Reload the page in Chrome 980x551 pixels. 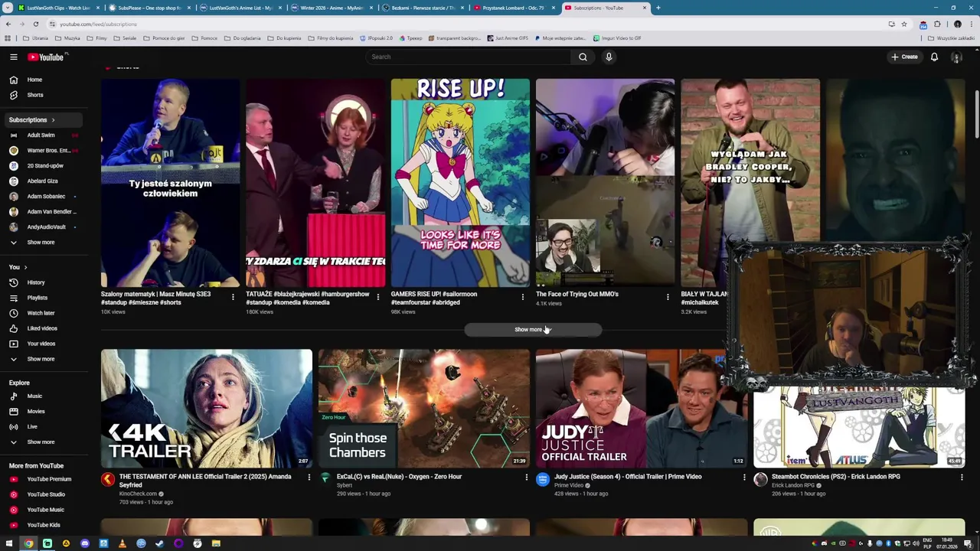[35, 24]
